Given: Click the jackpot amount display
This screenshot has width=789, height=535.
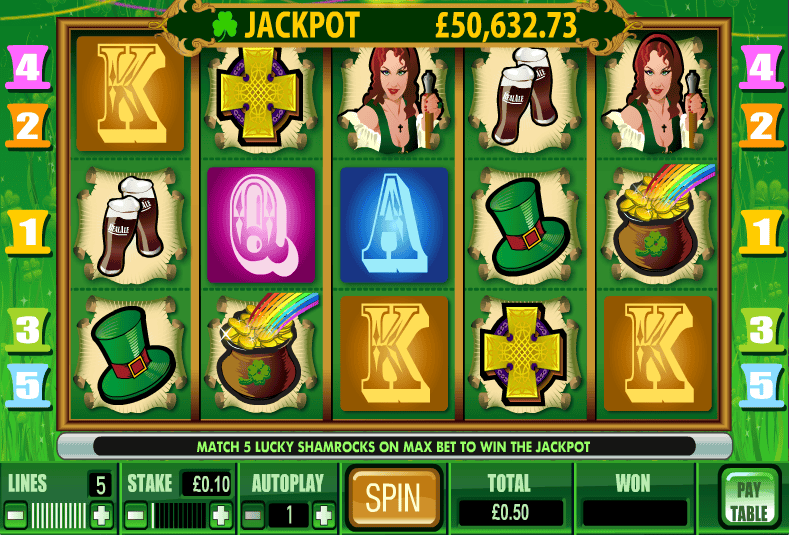Looking at the screenshot, I should pyautogui.click(x=506, y=25).
